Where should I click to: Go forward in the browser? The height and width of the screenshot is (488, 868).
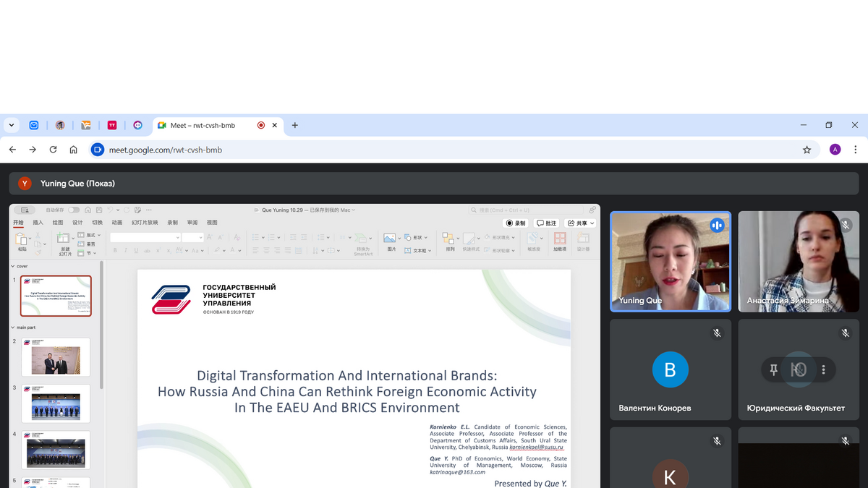(x=33, y=150)
